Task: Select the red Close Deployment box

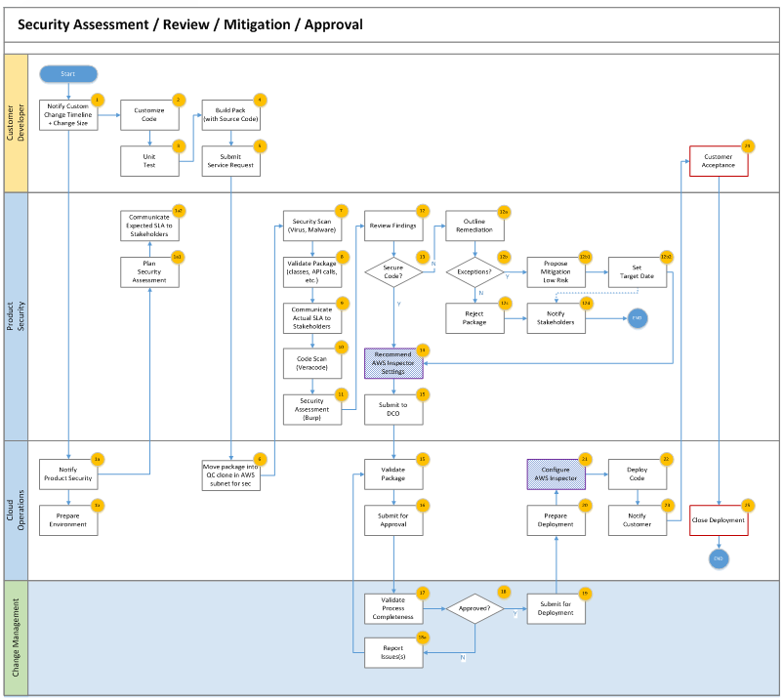Action: click(718, 519)
